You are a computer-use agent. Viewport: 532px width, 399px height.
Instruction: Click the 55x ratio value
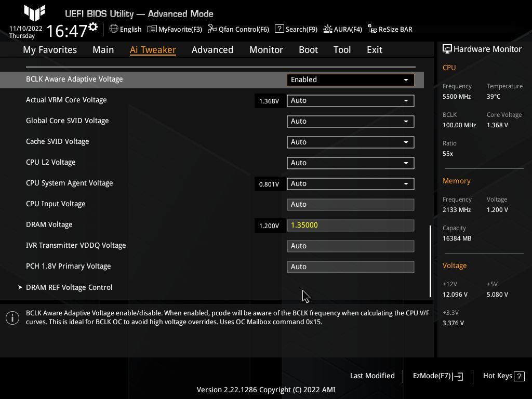(448, 154)
